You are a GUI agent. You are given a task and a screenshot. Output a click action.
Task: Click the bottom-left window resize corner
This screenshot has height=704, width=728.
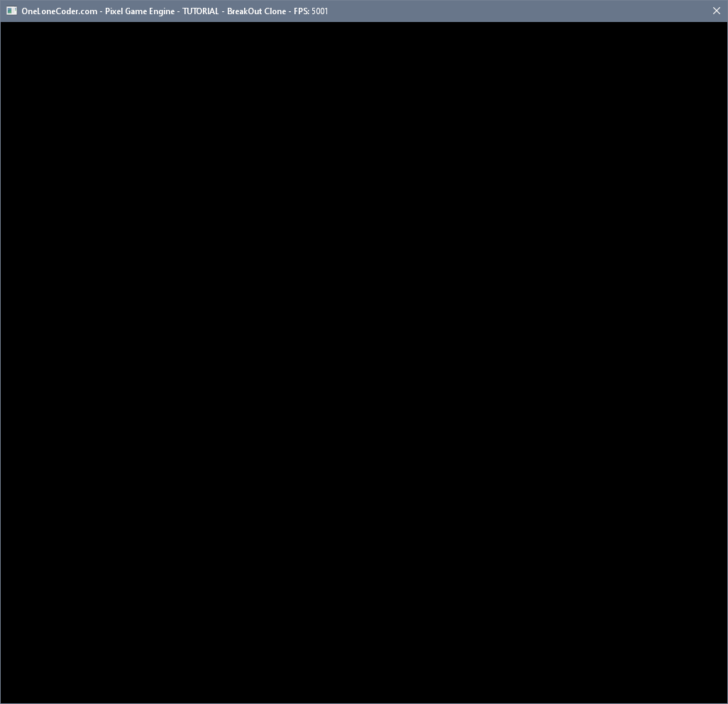tap(1, 703)
